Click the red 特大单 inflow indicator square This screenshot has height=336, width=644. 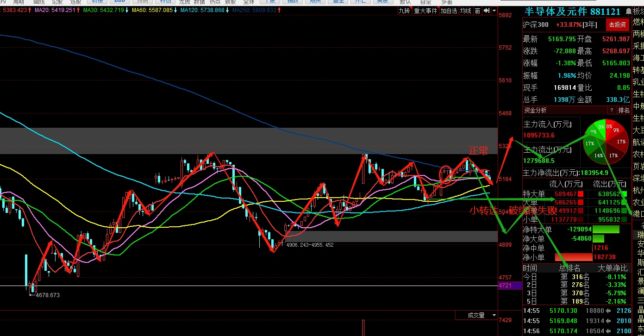pos(581,194)
